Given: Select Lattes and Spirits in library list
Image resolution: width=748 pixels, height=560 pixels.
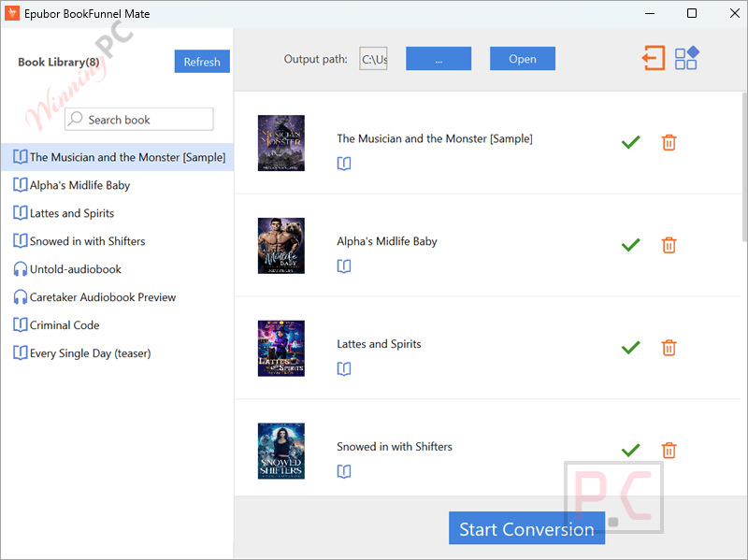Looking at the screenshot, I should click(117, 213).
